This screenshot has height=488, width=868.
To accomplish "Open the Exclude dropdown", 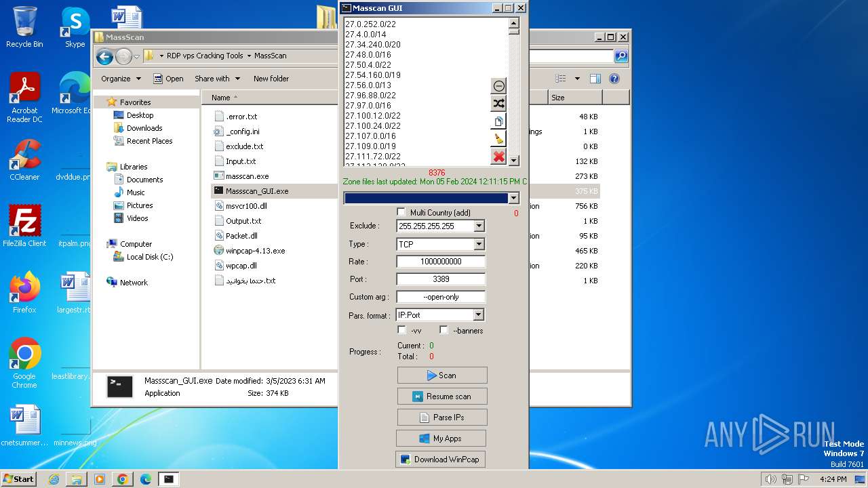I will [479, 226].
